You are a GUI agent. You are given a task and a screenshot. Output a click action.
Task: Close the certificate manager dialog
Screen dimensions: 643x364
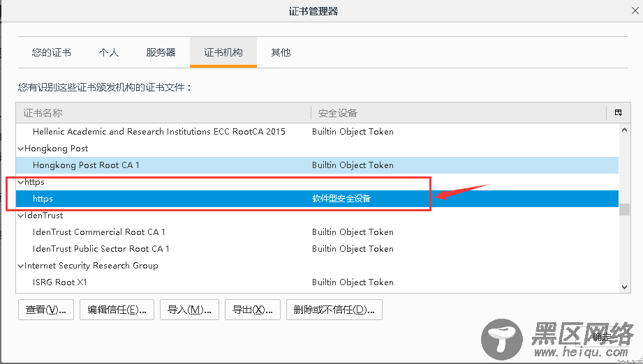(x=635, y=10)
